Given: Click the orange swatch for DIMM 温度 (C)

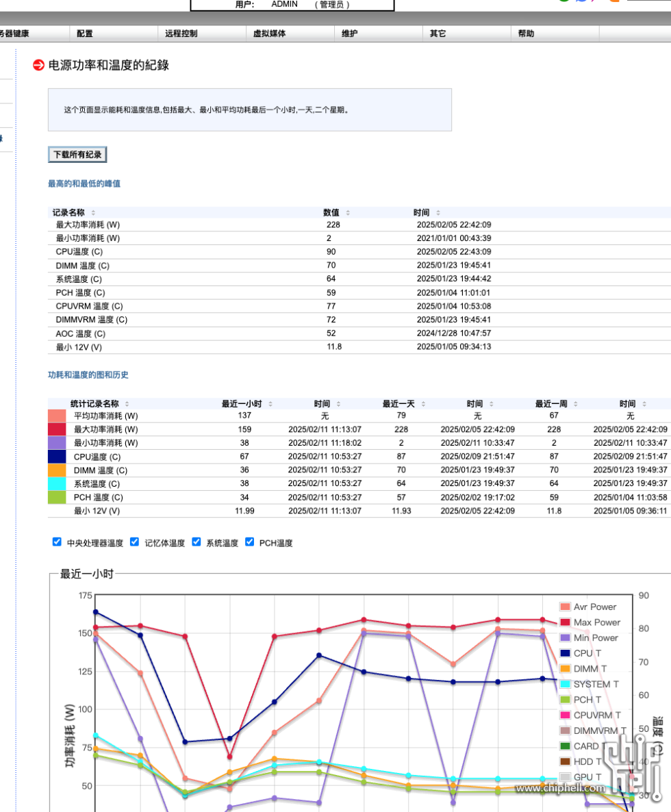Looking at the screenshot, I should (57, 470).
